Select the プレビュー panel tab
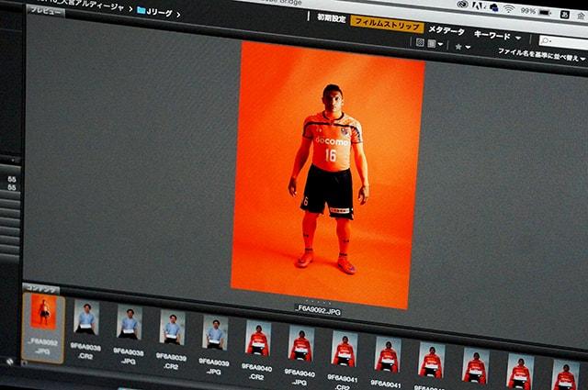Screen dimensions: 588x390 (x=46, y=11)
